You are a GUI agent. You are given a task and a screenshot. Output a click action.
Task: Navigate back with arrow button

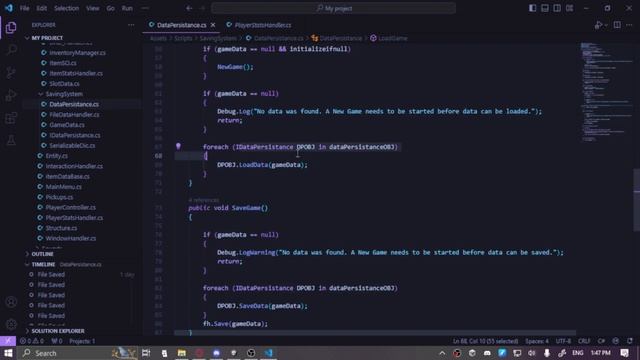coord(189,8)
